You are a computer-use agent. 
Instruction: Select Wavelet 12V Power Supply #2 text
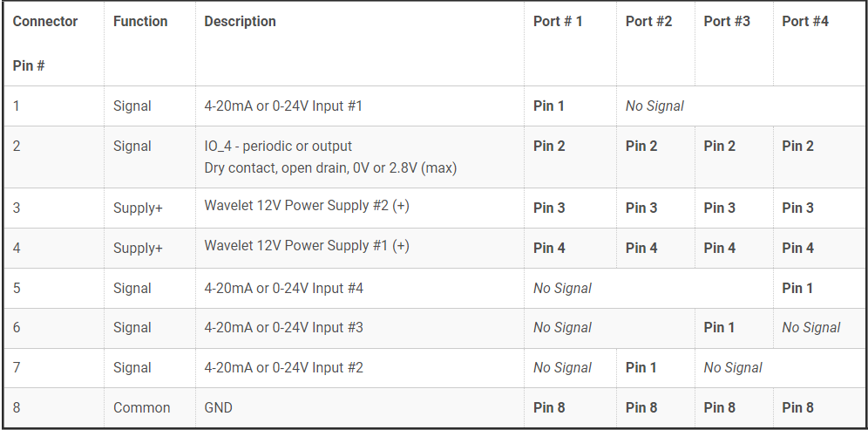[x=307, y=206]
